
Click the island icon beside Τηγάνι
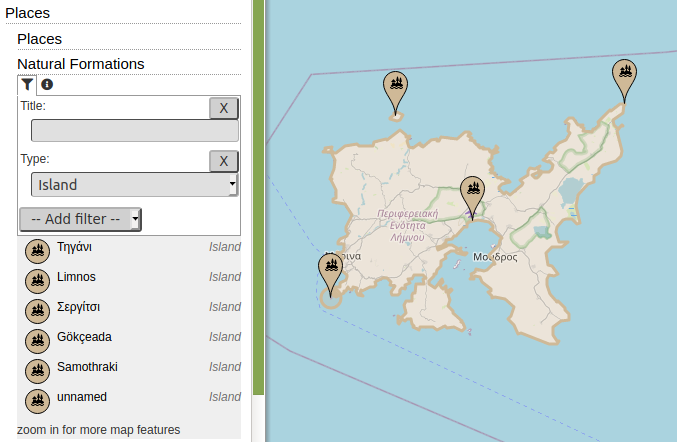(38, 251)
